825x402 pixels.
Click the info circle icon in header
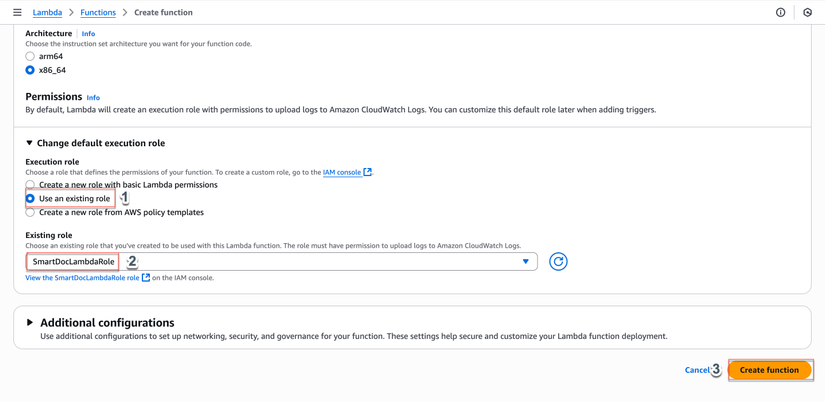[781, 13]
